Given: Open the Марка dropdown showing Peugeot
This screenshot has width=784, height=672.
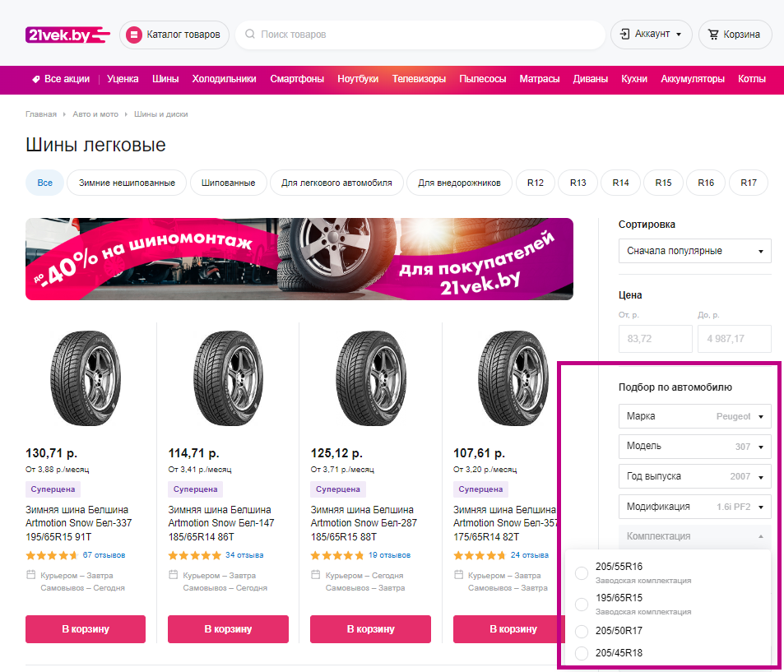Looking at the screenshot, I should pos(694,416).
